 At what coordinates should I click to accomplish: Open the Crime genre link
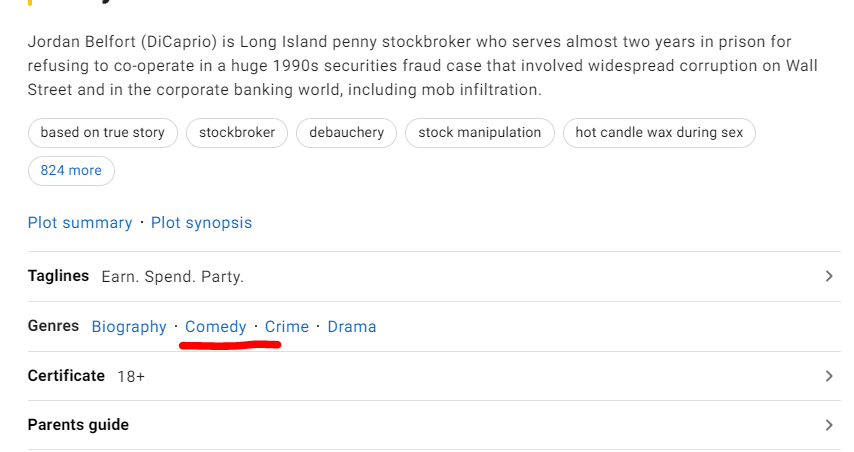(x=287, y=327)
